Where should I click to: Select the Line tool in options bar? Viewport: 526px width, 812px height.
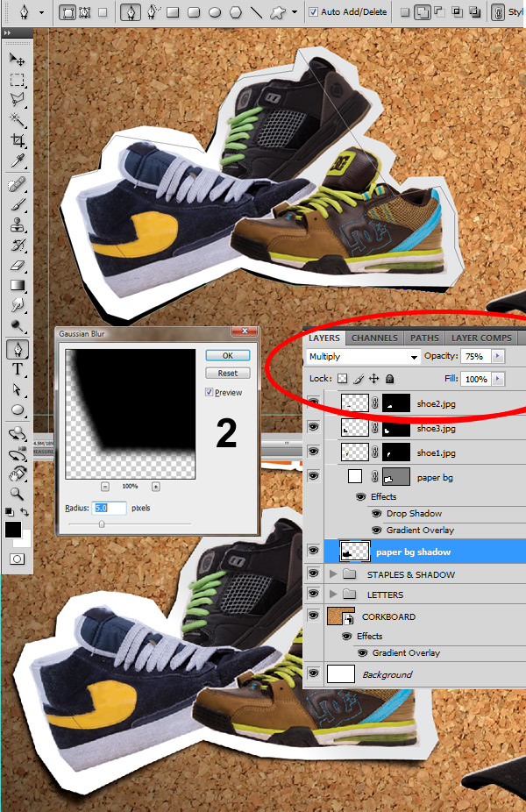pos(256,12)
